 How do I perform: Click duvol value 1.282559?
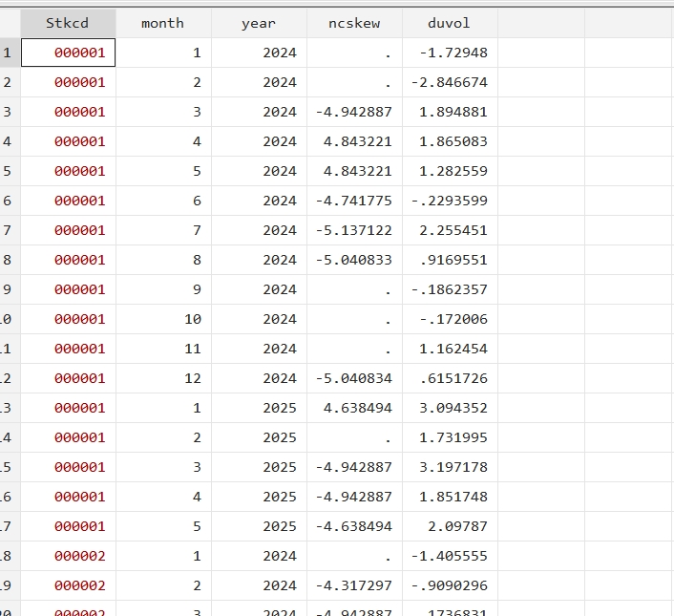pyautogui.click(x=450, y=171)
